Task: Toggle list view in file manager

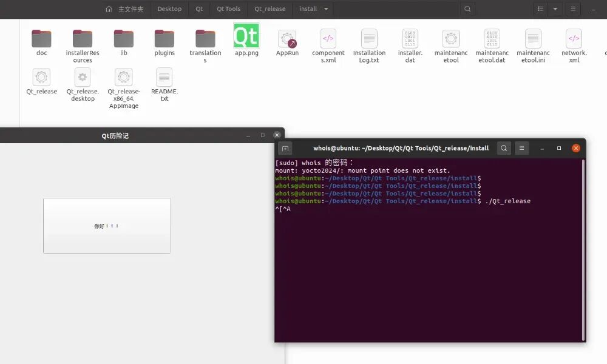Action: tap(540, 9)
